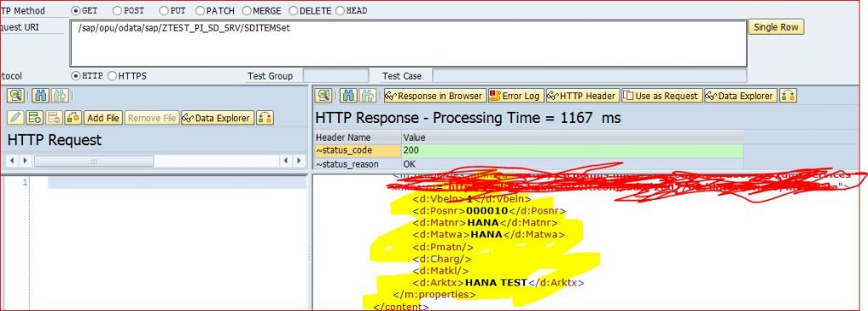This screenshot has height=311, width=868.
Task: Select the GET HTTP method
Action: click(75, 10)
